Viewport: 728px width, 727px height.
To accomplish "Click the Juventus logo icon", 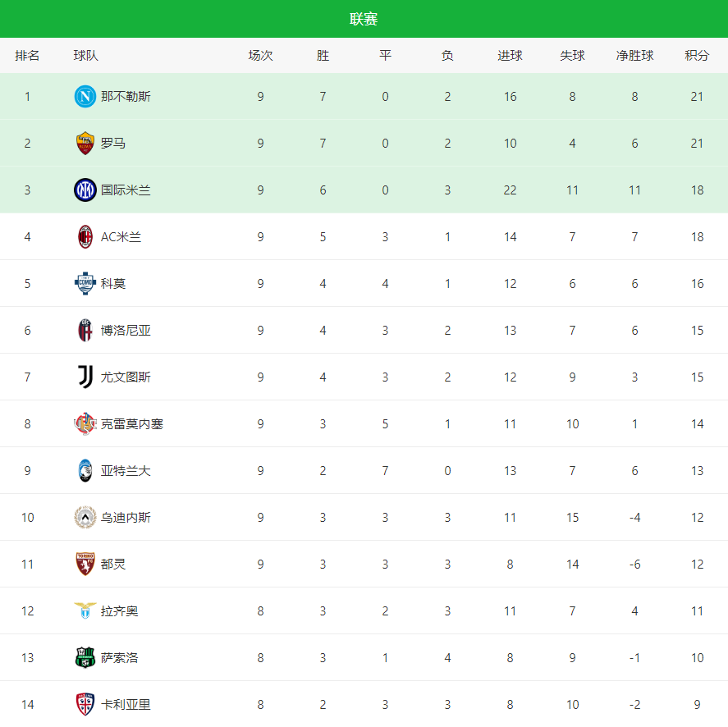I will 85,377.
